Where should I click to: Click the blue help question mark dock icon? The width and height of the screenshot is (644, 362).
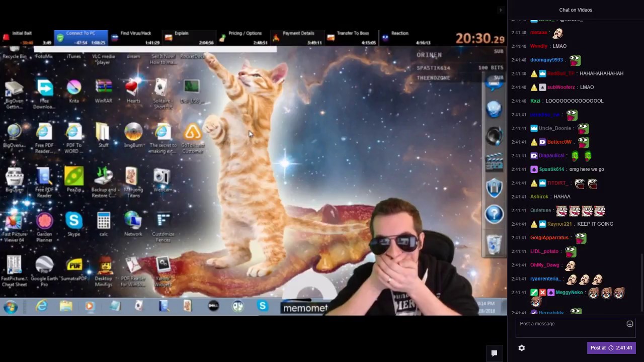pyautogui.click(x=494, y=214)
